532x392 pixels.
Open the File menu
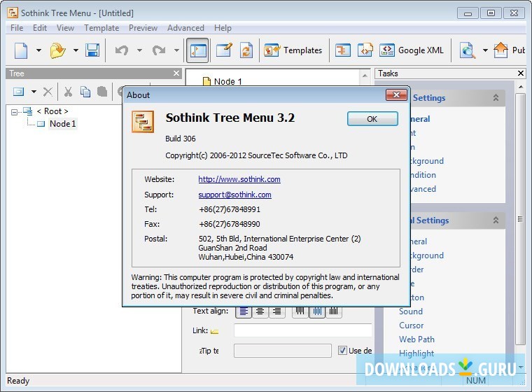click(17, 28)
